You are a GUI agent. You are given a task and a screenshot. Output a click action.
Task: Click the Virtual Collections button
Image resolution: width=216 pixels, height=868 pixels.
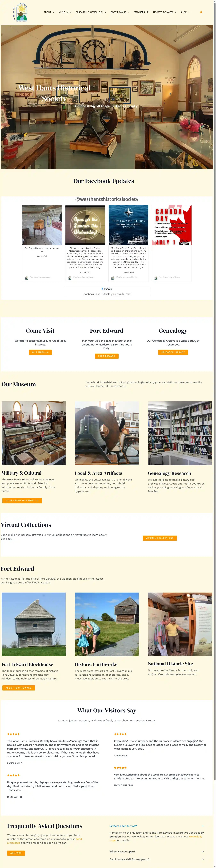[x=160, y=538]
